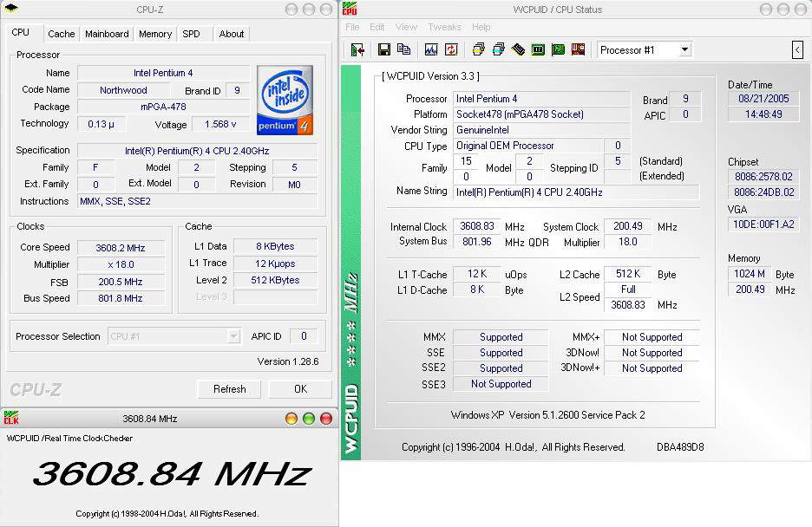Click the Refresh button in CPU-Z

tap(229, 389)
